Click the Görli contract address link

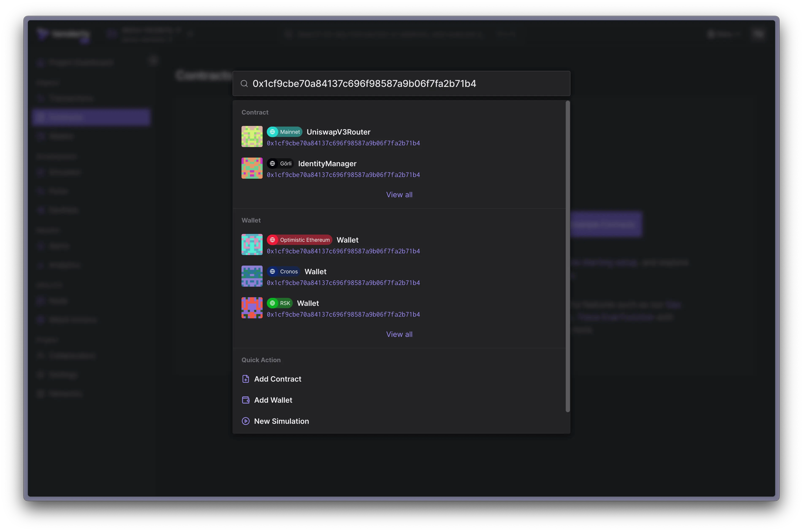[x=343, y=175]
